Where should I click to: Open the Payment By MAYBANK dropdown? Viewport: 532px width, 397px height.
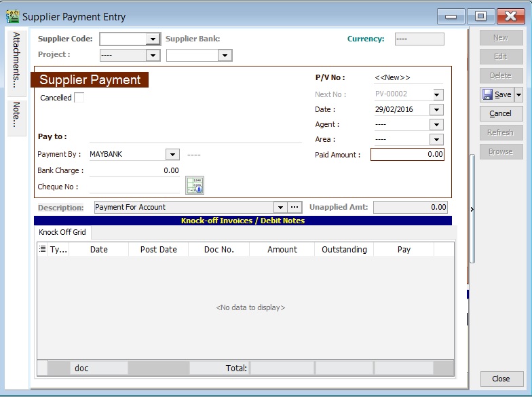tap(172, 155)
